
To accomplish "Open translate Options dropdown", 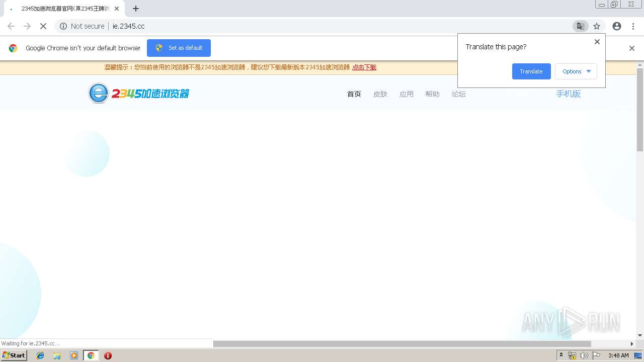I will (x=576, y=71).
